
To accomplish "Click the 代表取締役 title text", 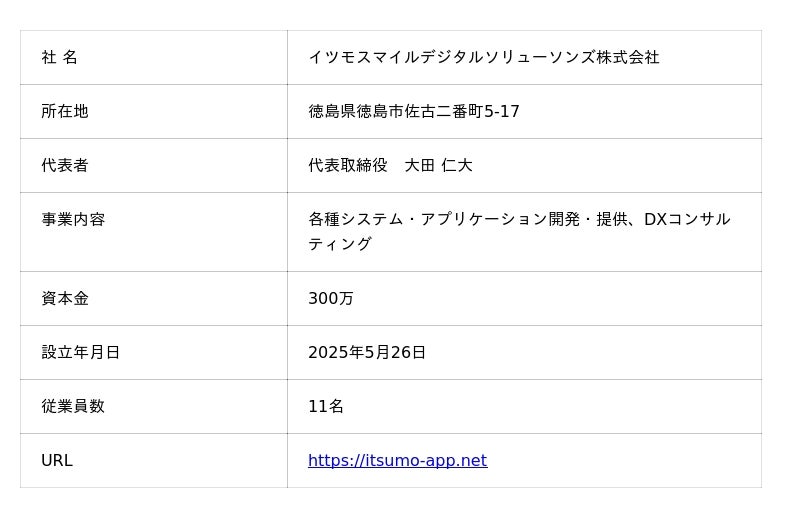I will click(x=347, y=166).
